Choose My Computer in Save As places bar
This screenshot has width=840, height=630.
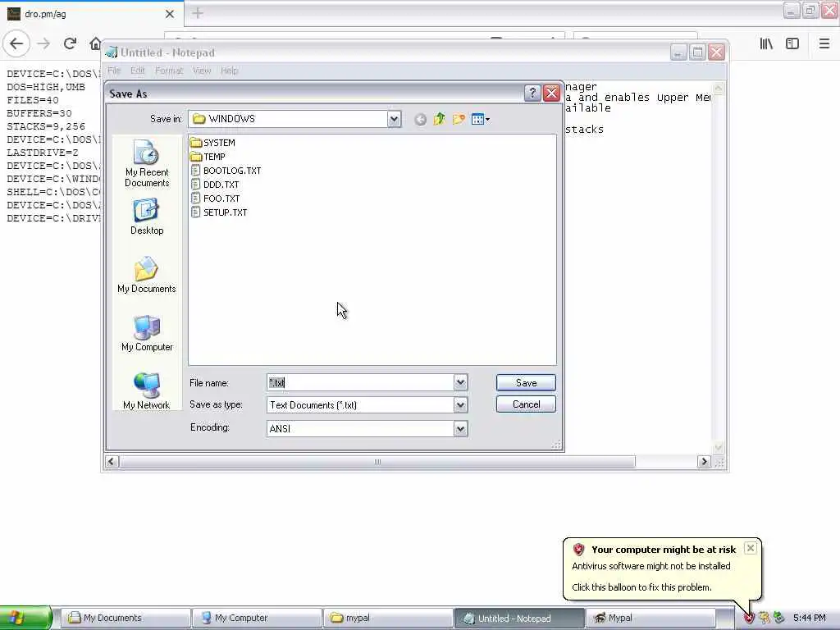[x=147, y=333]
